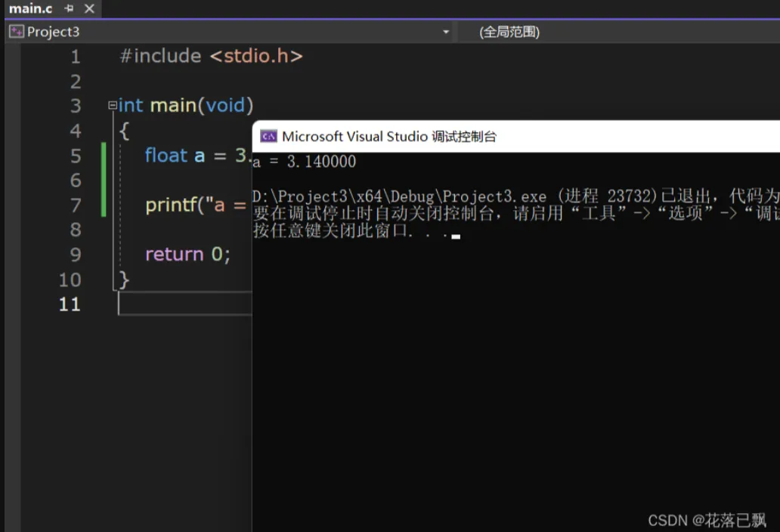780x532 pixels.
Task: Click line number 11 in the gutter
Action: click(x=70, y=305)
